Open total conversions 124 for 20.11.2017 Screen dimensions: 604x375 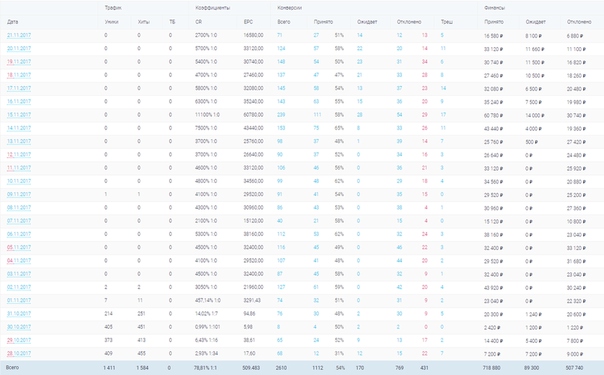281,49
